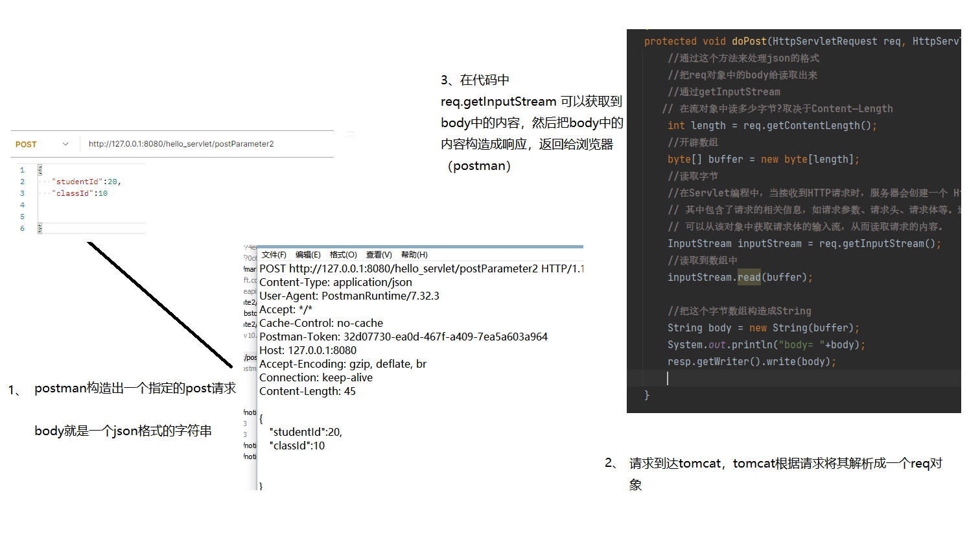This screenshot has width=980, height=559.
Task: Click the Content-Length comment line in code
Action: (x=777, y=108)
